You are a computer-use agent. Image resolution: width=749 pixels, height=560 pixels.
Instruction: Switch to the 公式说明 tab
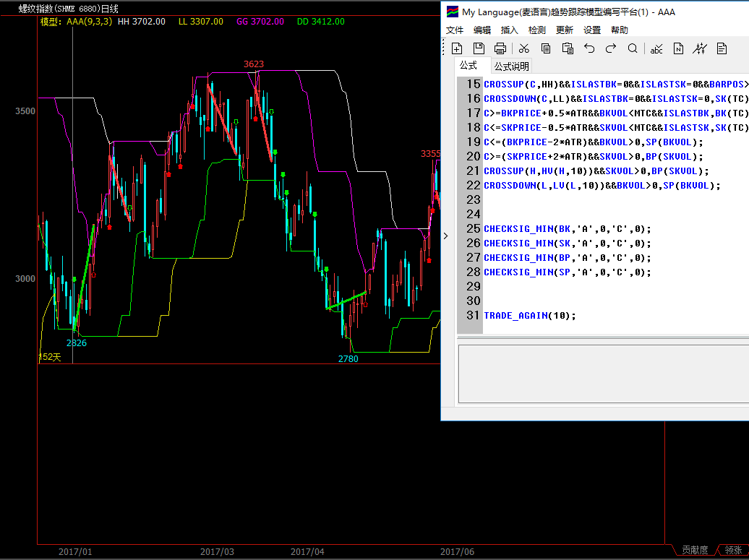point(511,66)
